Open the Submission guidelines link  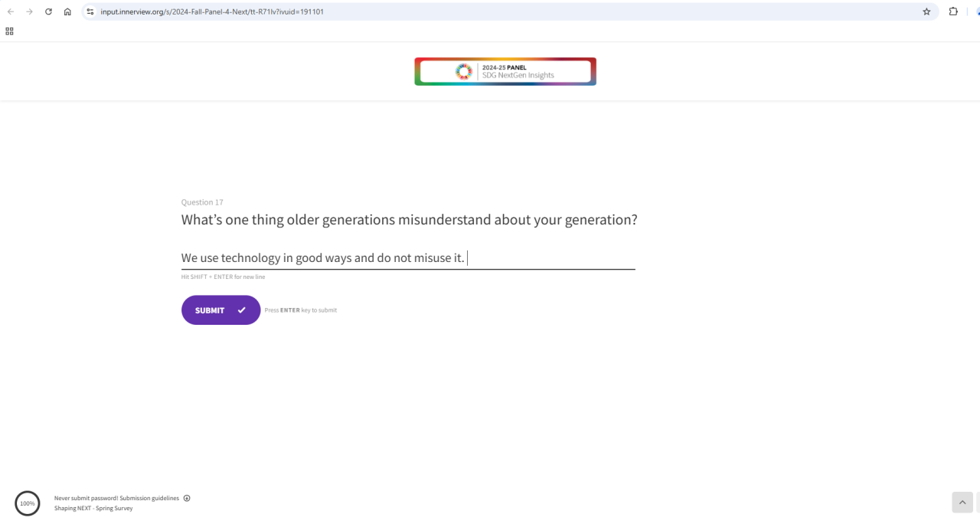click(x=149, y=498)
